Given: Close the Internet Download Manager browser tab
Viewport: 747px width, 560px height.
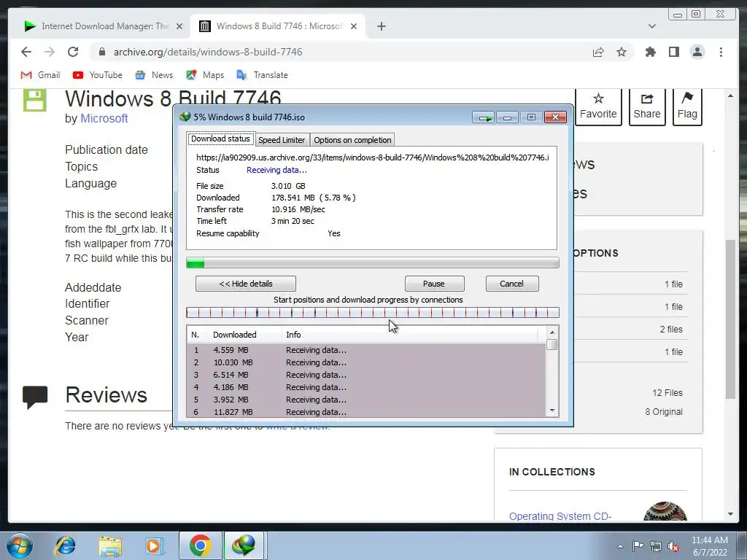Looking at the screenshot, I should click(x=179, y=26).
